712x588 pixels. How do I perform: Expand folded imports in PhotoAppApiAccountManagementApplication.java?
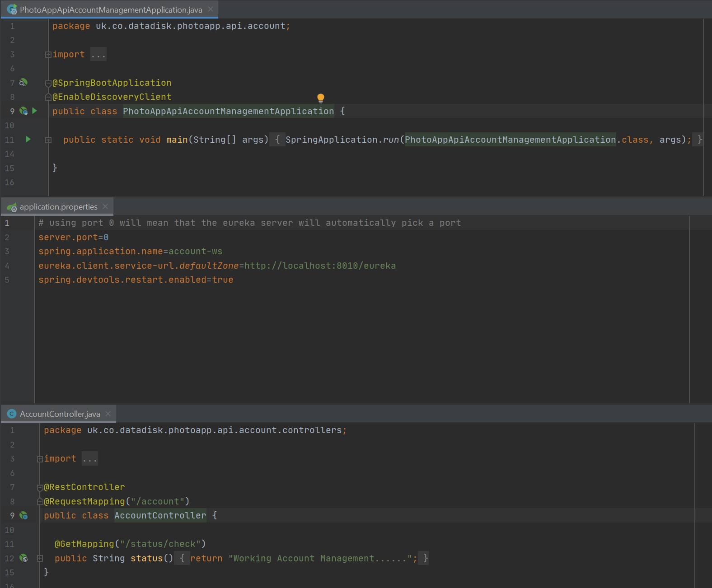[x=48, y=55]
